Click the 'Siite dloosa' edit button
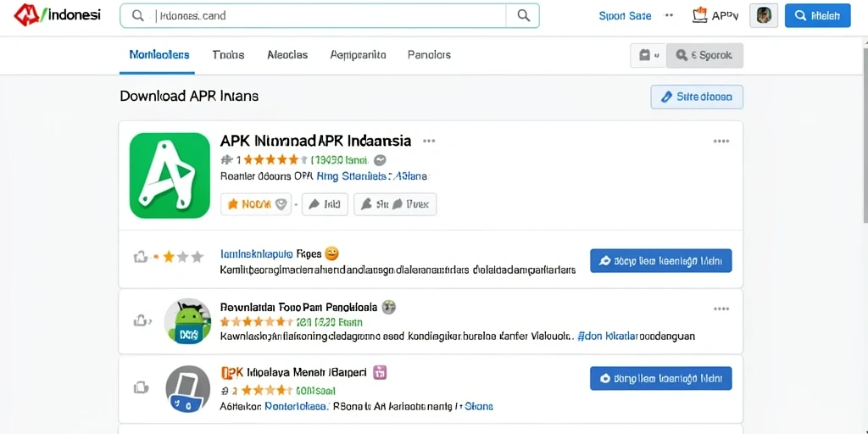Image resolution: width=868 pixels, height=434 pixels. (697, 97)
